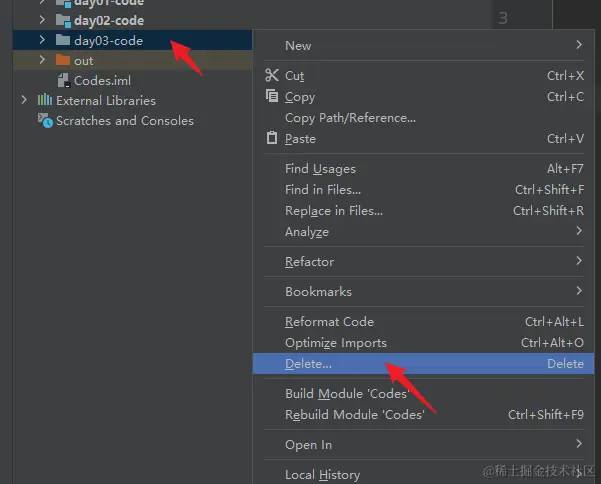Click the Paste clipboard icon
The image size is (601, 484).
tap(272, 138)
